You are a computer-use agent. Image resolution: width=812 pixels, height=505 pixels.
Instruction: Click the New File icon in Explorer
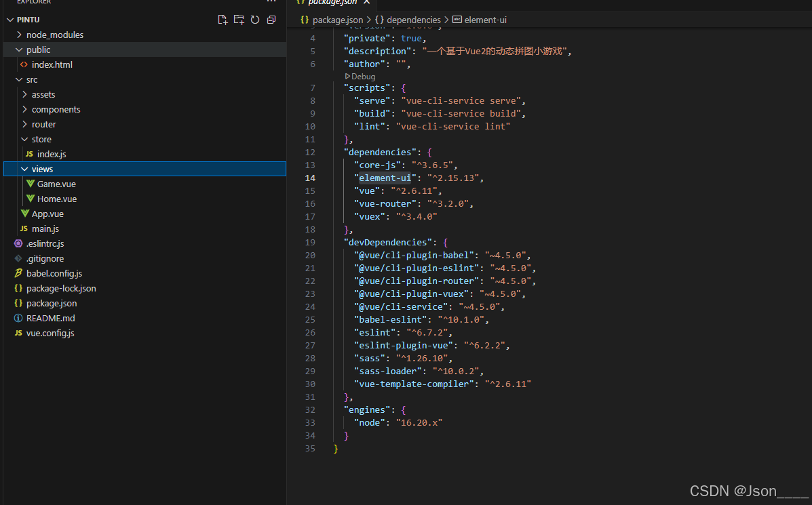(x=223, y=20)
